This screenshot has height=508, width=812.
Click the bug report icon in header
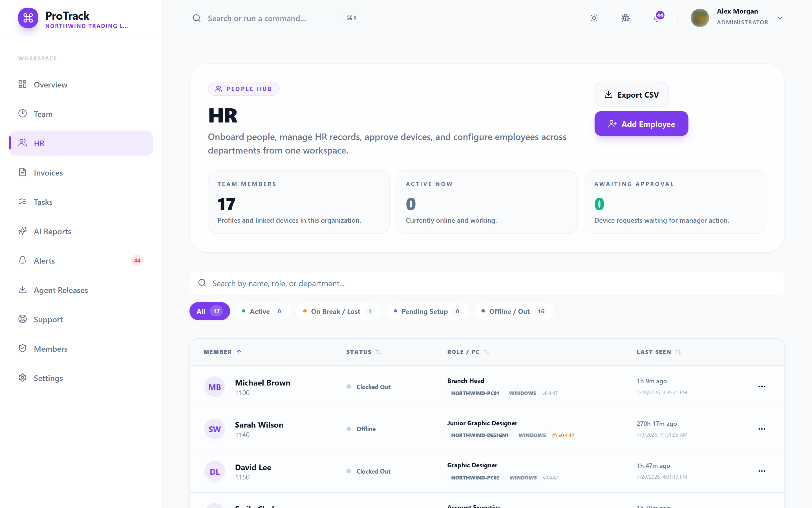(x=625, y=18)
